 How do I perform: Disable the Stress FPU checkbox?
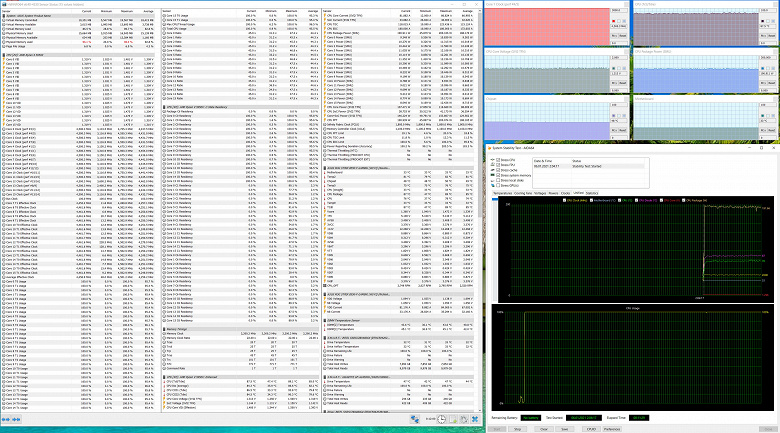click(495, 164)
